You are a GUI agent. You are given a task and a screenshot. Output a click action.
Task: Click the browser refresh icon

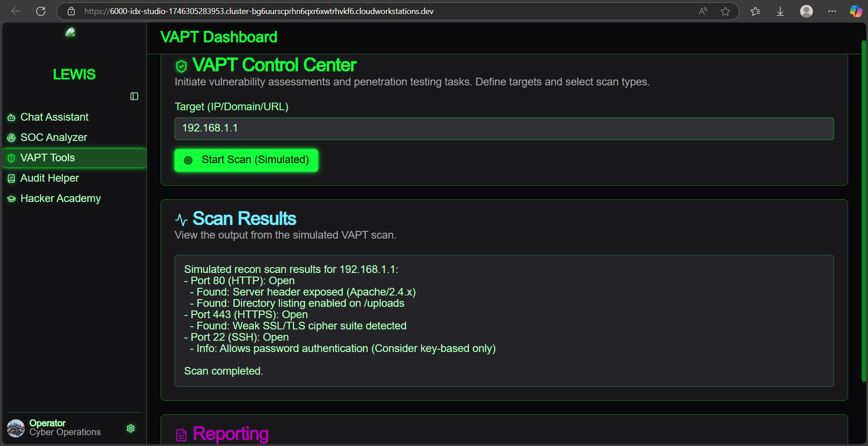point(41,11)
